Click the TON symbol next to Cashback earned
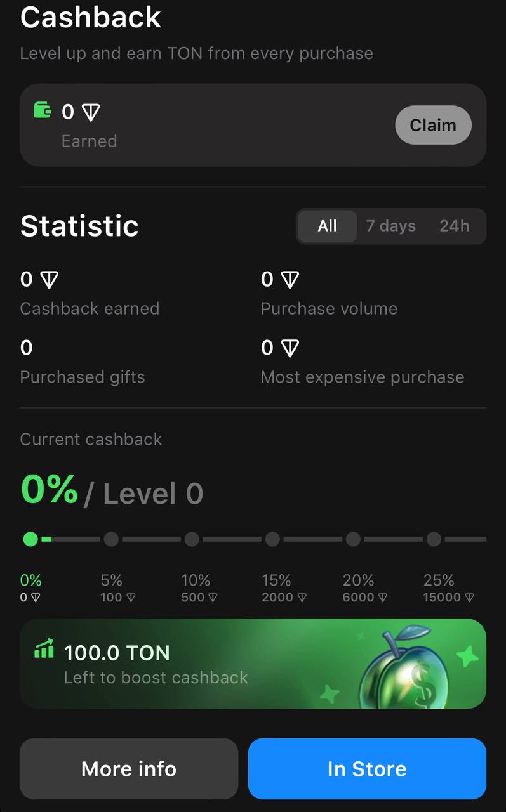 (x=49, y=279)
